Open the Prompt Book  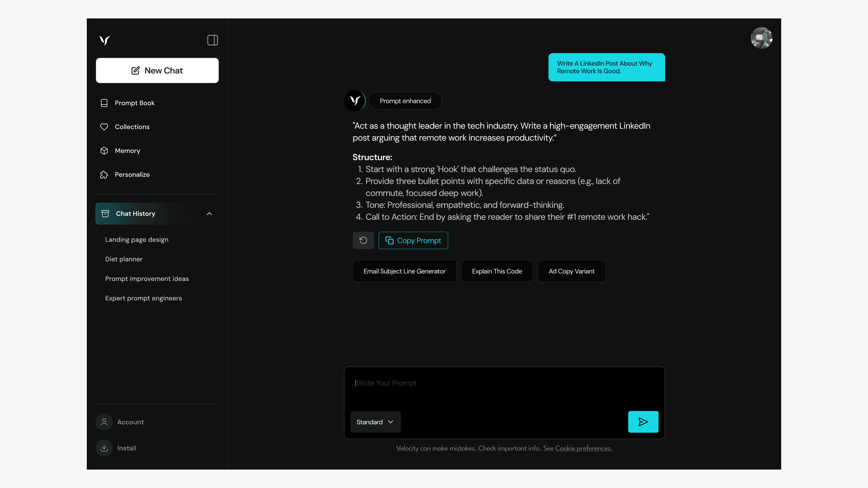[x=135, y=103]
